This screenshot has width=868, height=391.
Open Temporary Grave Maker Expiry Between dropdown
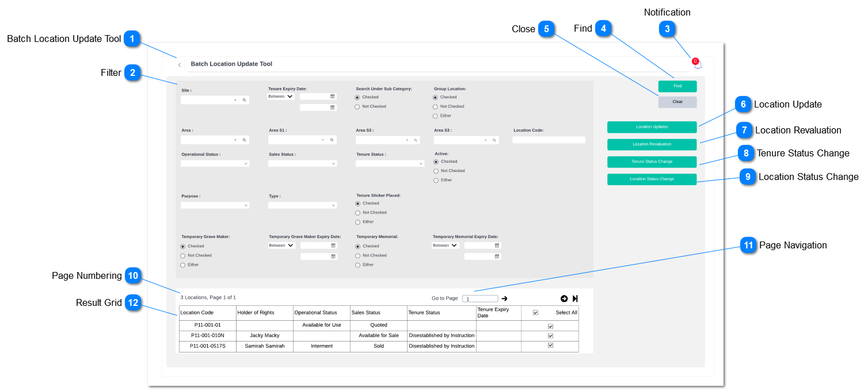[x=281, y=246]
